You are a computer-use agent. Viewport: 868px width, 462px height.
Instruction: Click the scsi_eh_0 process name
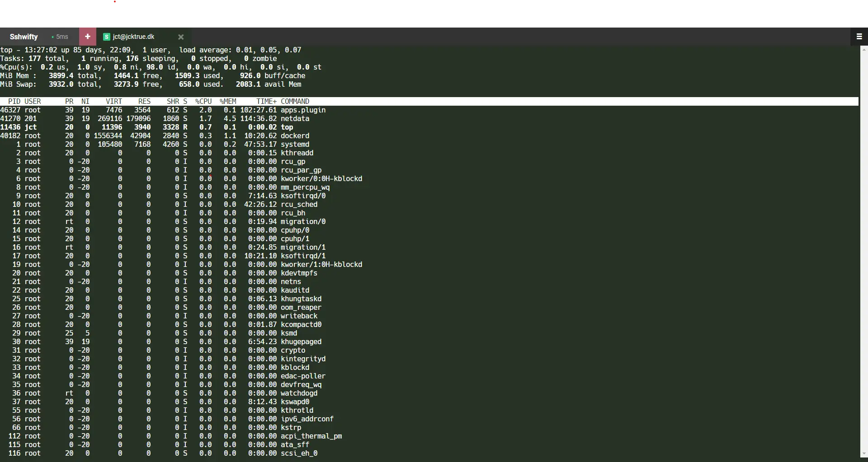pos(299,453)
